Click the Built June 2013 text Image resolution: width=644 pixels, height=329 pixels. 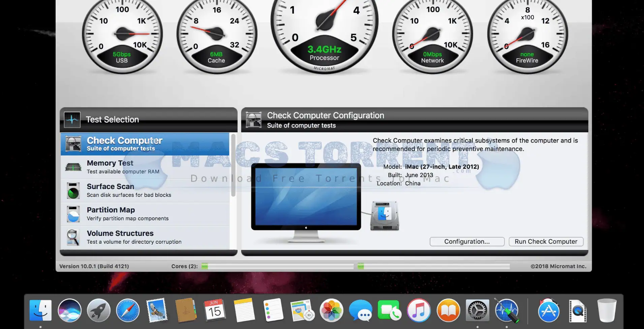click(410, 175)
